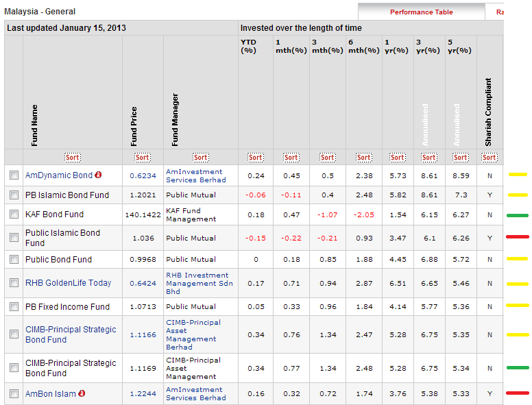Click the red icon beside AmBon Islam
This screenshot has height=405, width=532.
[x=82, y=393]
